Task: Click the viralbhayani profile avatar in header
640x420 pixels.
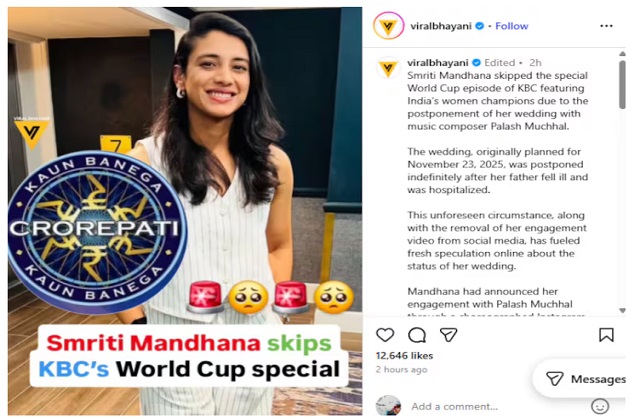Action: click(x=388, y=26)
